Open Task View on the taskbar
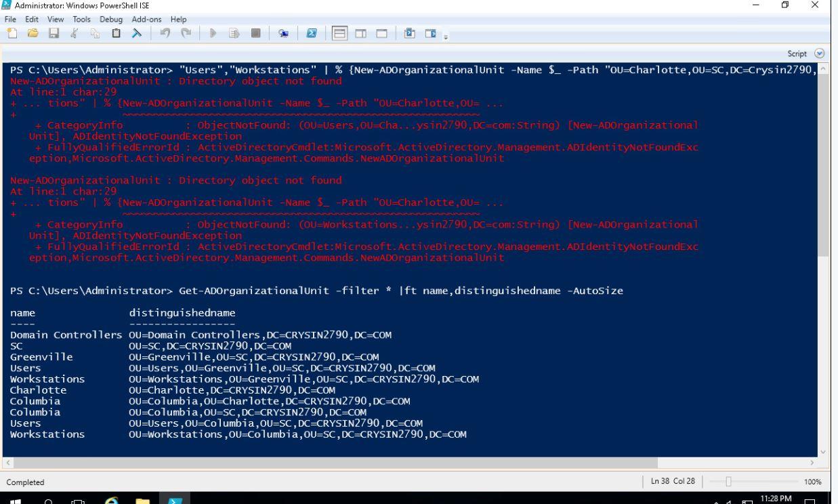This screenshot has width=838, height=504. (x=78, y=501)
